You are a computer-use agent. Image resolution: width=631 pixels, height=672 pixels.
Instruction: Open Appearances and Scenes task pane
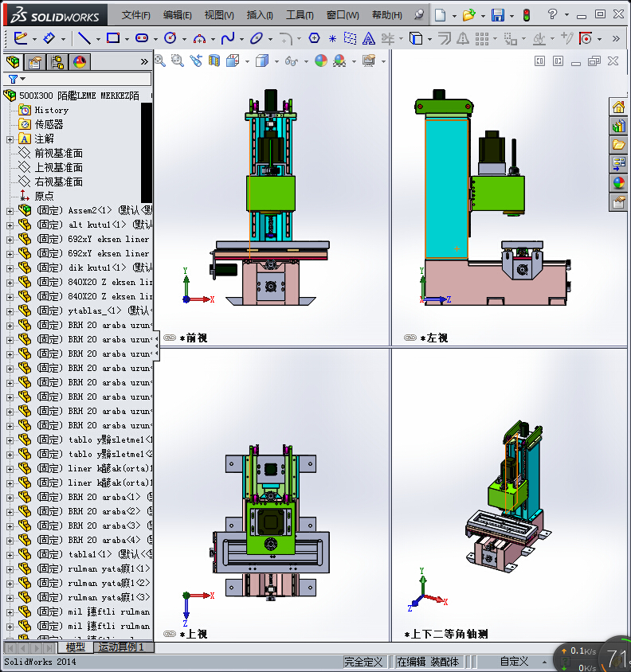tap(618, 183)
